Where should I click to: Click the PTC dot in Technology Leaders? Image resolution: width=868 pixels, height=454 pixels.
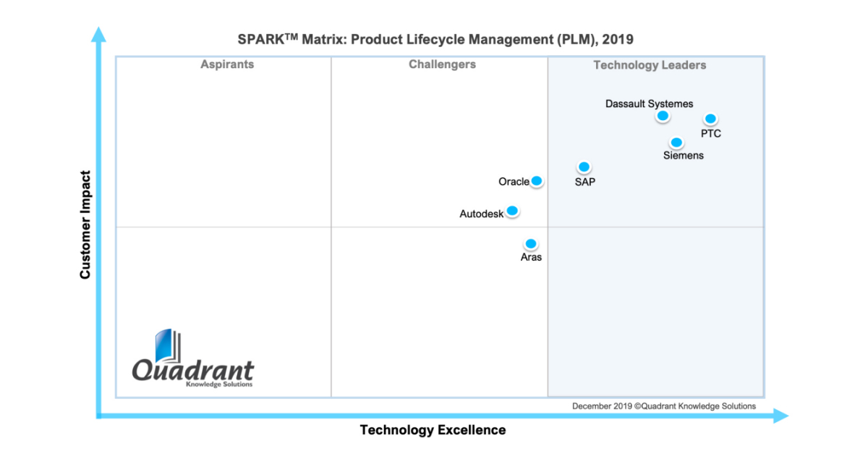click(710, 117)
